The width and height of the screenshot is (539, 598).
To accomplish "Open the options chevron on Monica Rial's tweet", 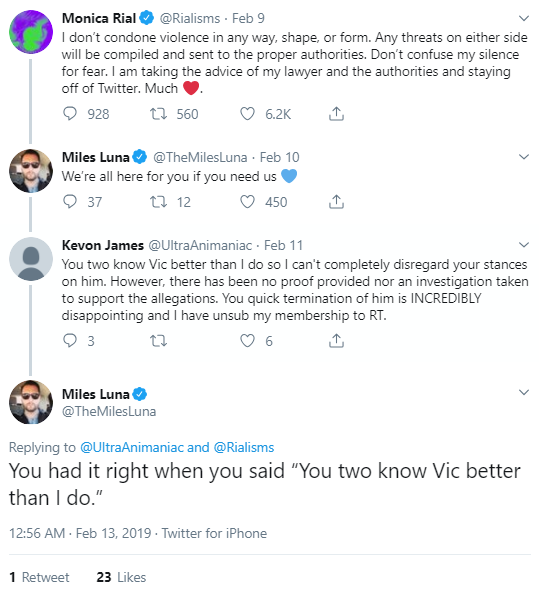I will click(x=524, y=18).
